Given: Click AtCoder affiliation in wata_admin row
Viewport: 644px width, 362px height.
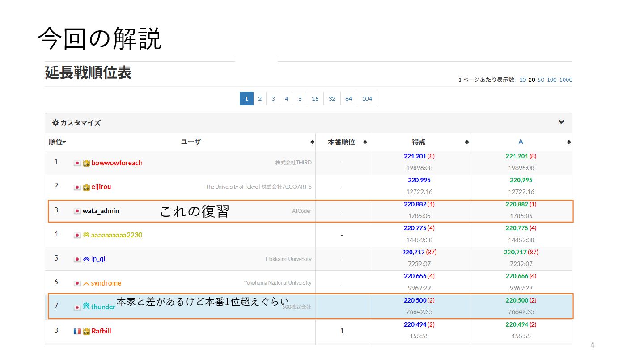Looking at the screenshot, I should pyautogui.click(x=302, y=211).
